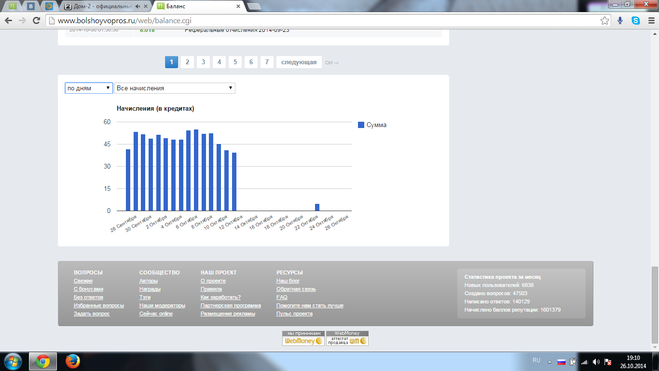Open the Обратная связь link
Viewport: 659px width, 371px height.
[x=296, y=289]
